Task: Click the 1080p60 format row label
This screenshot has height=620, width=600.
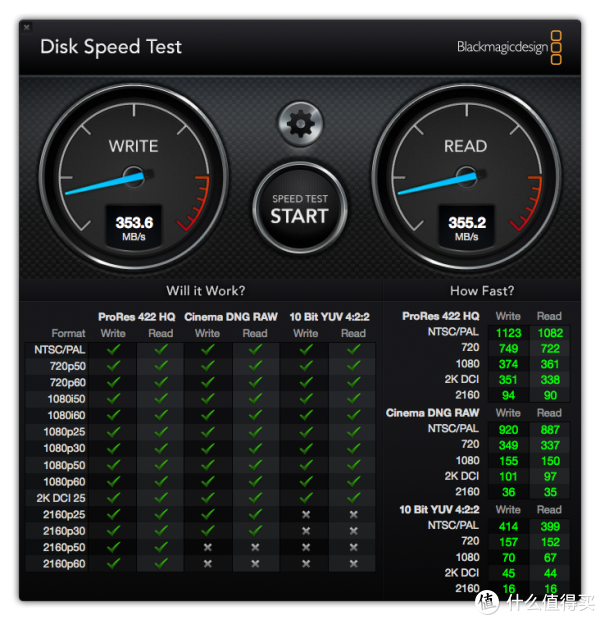Action: pos(64,482)
